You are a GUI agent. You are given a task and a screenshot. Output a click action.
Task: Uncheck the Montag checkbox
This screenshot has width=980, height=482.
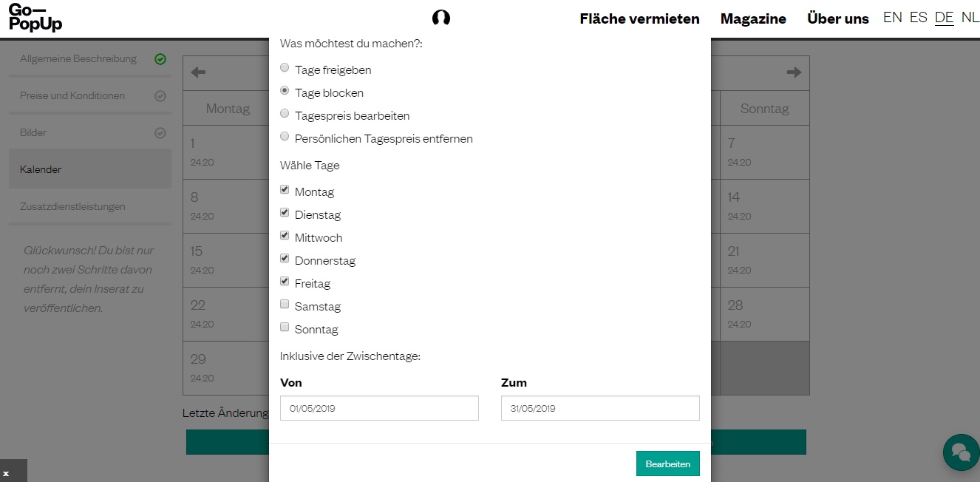(x=285, y=190)
